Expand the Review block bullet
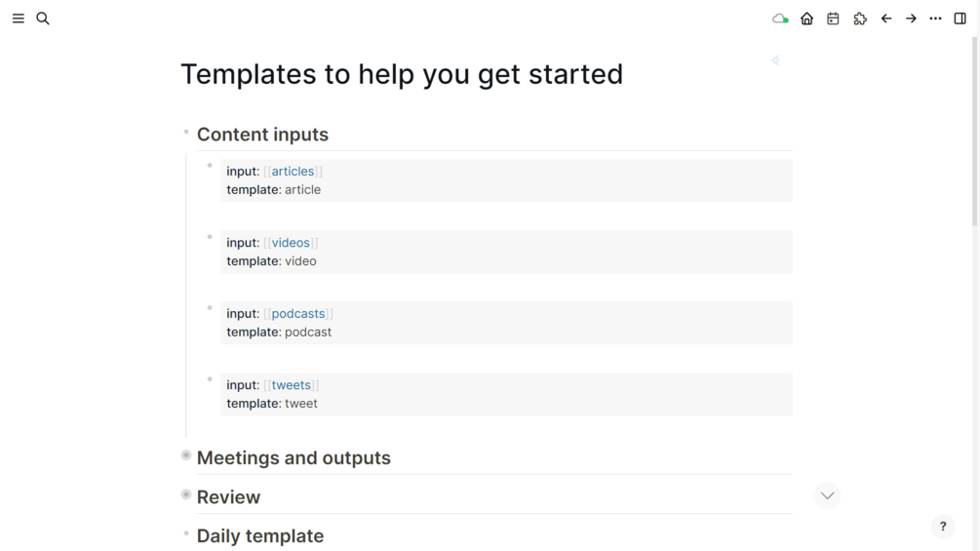The image size is (980, 551). coord(186,494)
